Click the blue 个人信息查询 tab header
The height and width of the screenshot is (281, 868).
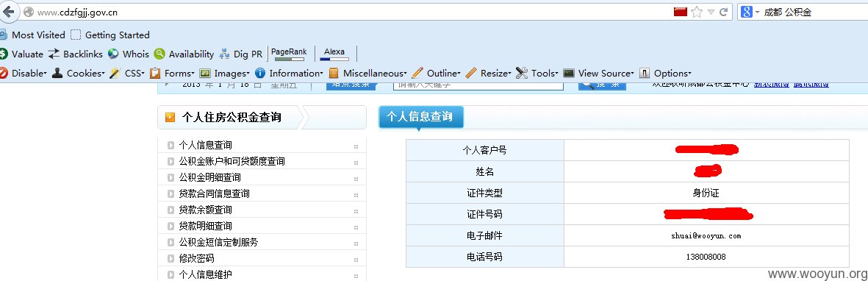420,116
